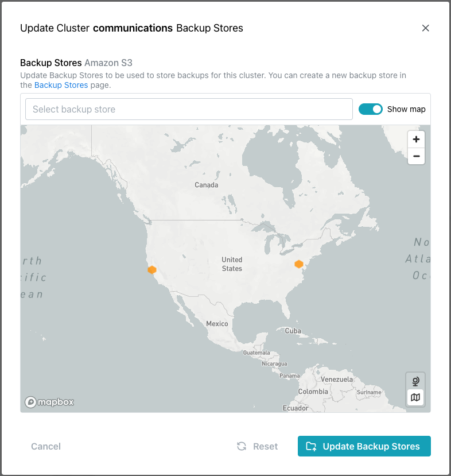Click Reset to revert changes

pos(265,446)
